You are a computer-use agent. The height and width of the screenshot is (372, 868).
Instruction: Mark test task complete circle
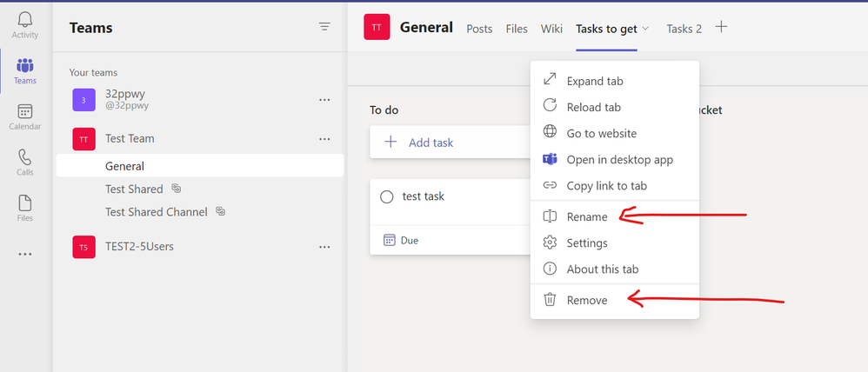[387, 196]
